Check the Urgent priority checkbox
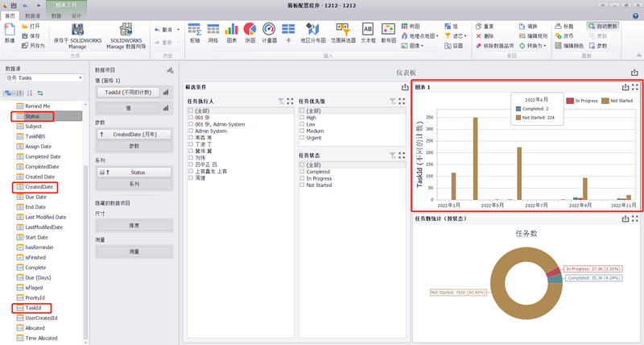Viewport: 644px width, 345px height. coord(302,138)
